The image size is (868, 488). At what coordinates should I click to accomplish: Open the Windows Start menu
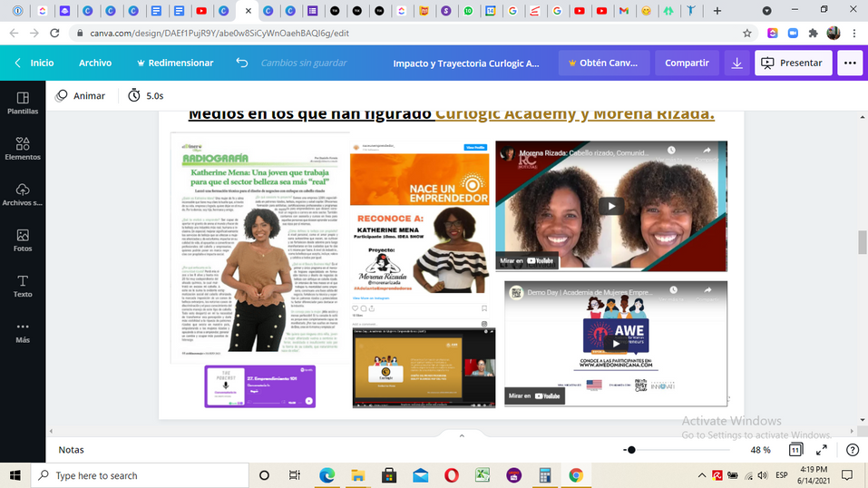click(15, 475)
